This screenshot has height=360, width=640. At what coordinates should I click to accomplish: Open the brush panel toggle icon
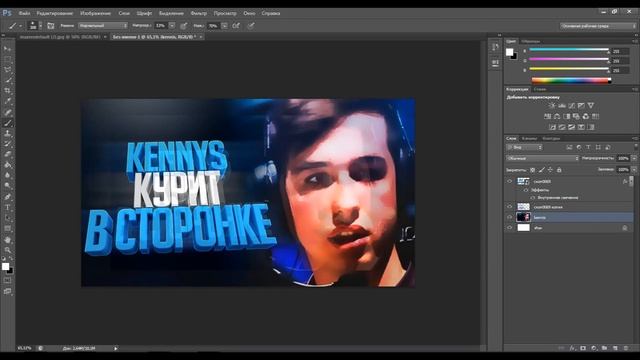pyautogui.click(x=51, y=26)
